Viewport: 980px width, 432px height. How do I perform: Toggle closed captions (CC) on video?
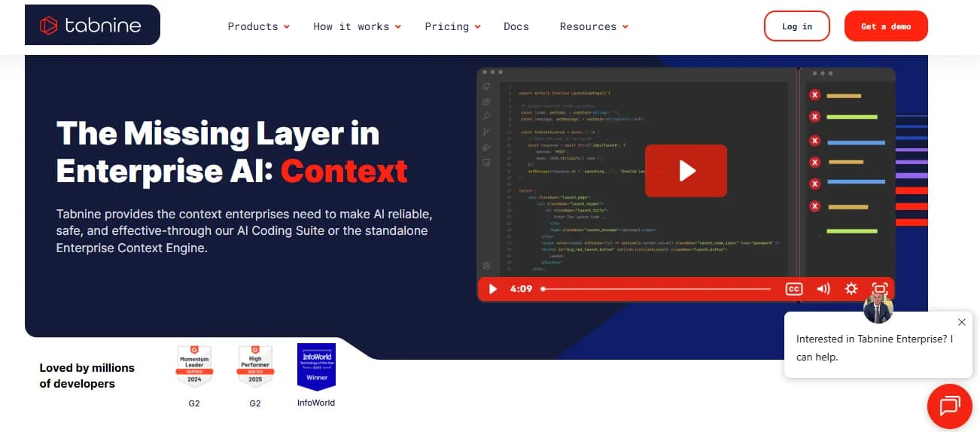794,289
